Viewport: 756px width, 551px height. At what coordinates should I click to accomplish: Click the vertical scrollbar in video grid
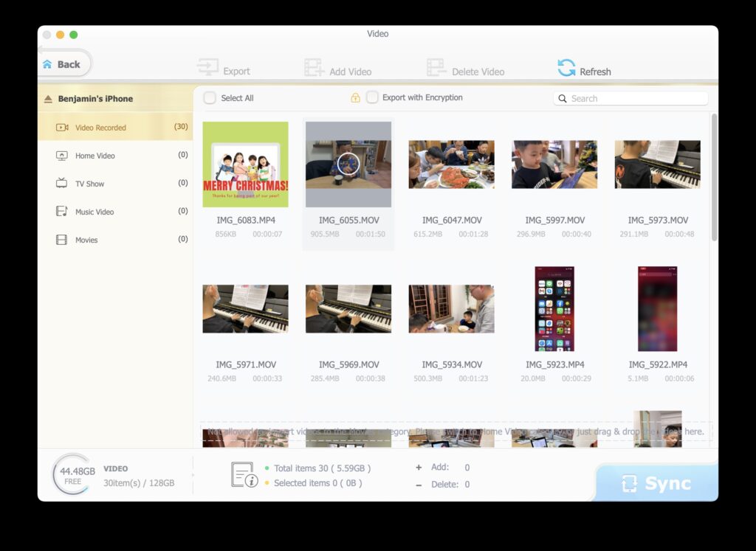coord(714,177)
